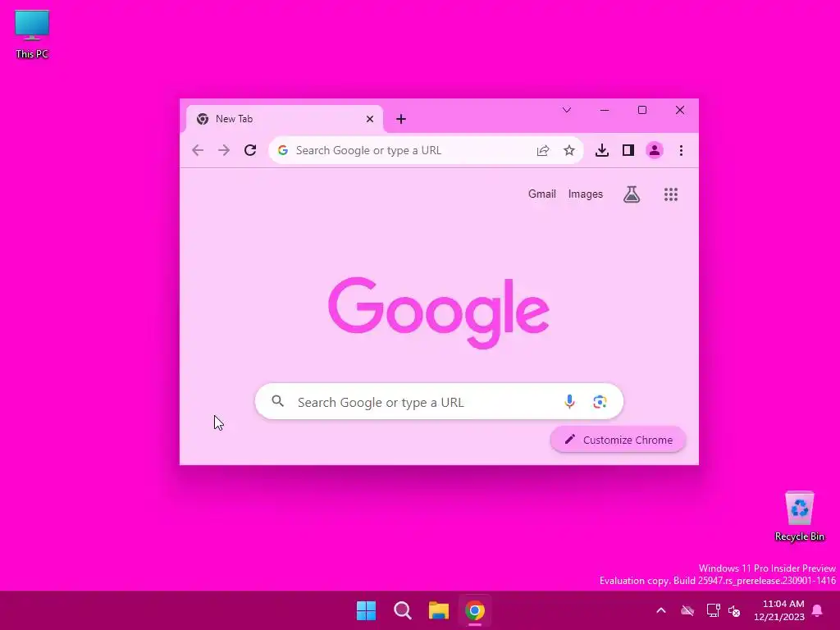
Task: Show hidden tray icons chevron
Action: pos(661,610)
